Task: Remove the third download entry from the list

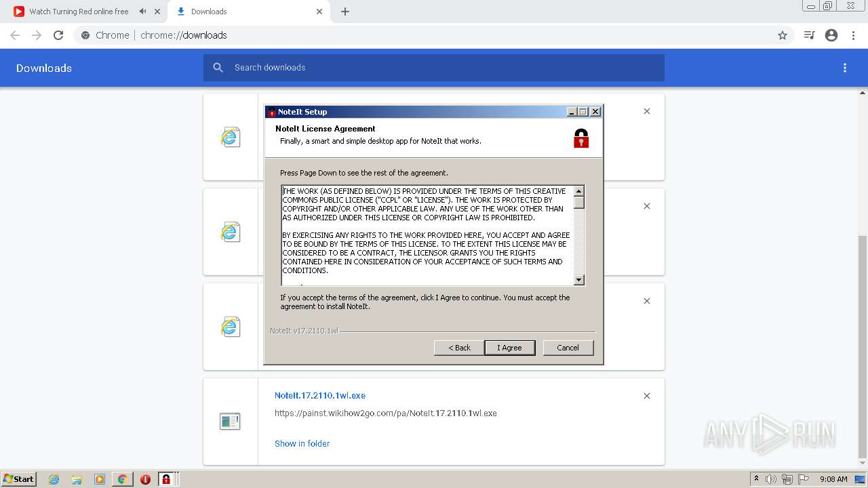Action: [647, 301]
